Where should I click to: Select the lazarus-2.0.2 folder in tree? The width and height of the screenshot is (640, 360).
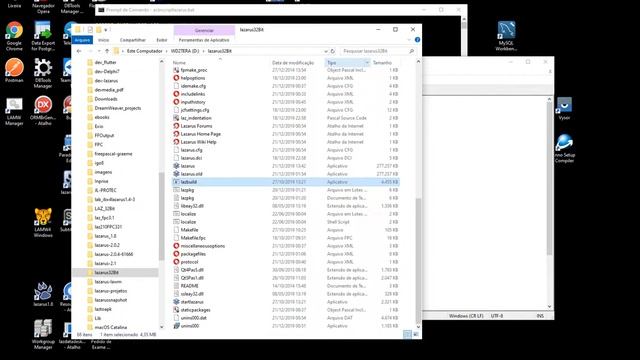[107, 245]
